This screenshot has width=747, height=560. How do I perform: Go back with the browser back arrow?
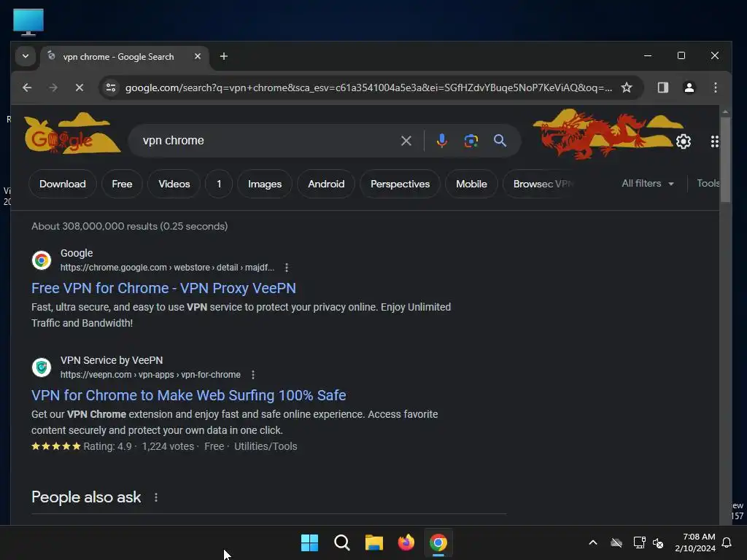point(27,87)
